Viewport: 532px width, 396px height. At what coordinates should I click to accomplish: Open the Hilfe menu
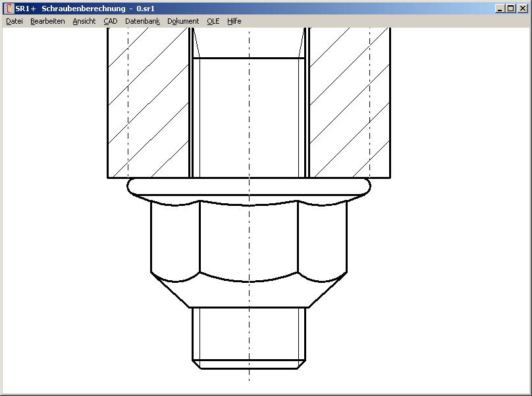[x=234, y=21]
